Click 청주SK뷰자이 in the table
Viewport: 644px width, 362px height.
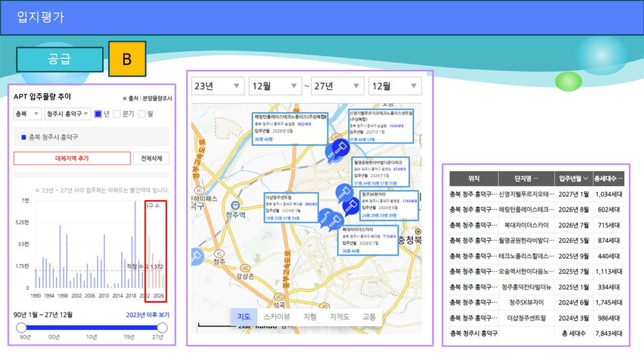pos(526,302)
